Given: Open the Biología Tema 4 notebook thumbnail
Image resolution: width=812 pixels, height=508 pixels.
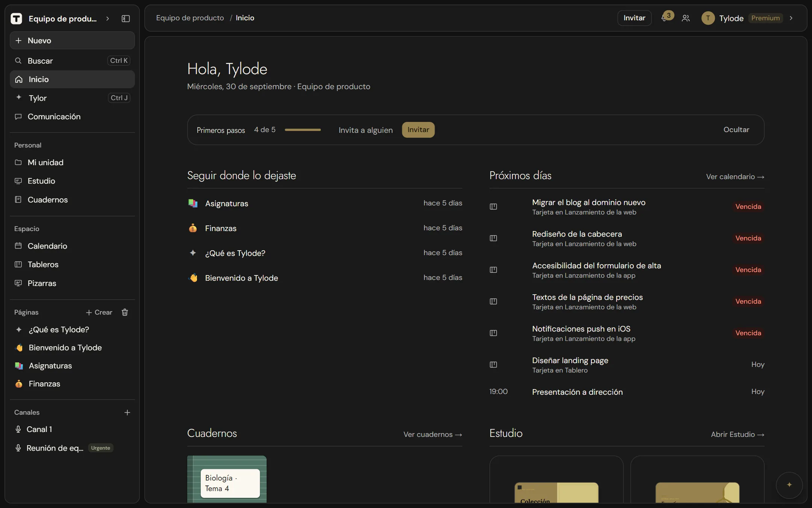Looking at the screenshot, I should (x=227, y=479).
